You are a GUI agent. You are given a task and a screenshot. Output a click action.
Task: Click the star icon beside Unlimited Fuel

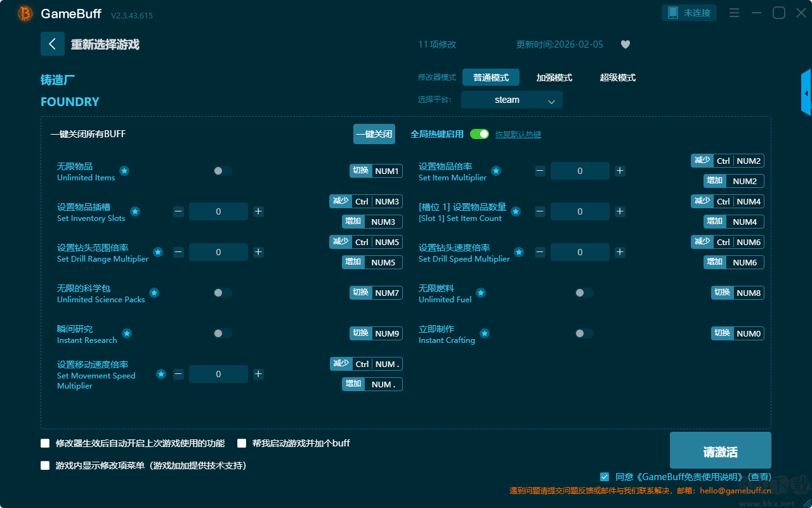click(481, 293)
